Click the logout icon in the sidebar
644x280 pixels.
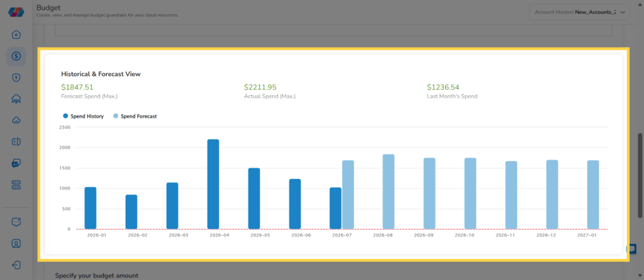pos(16,265)
